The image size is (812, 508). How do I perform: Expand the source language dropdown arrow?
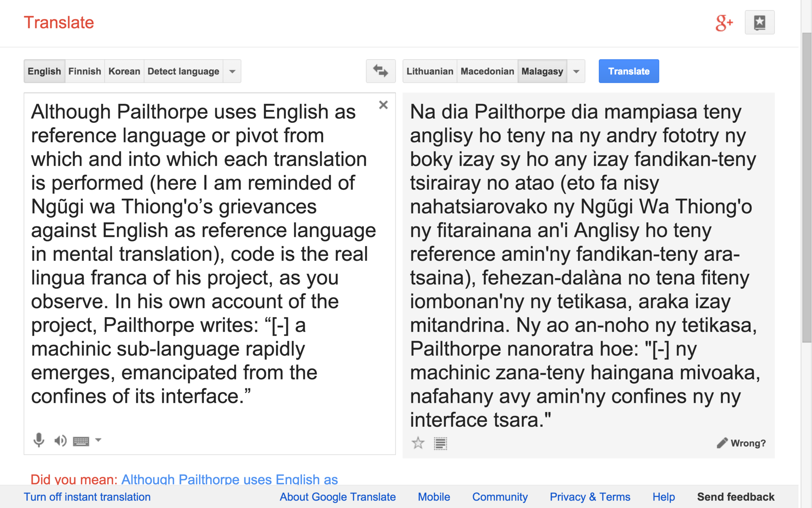click(x=232, y=71)
